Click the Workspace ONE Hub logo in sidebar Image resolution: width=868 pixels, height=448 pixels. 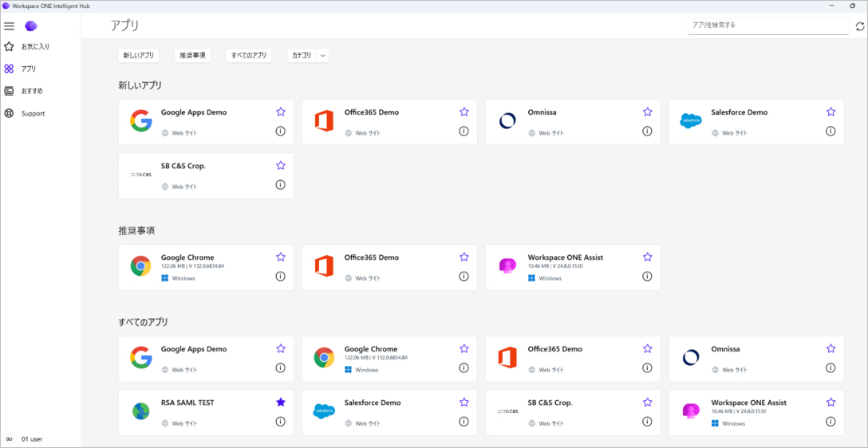tap(31, 26)
